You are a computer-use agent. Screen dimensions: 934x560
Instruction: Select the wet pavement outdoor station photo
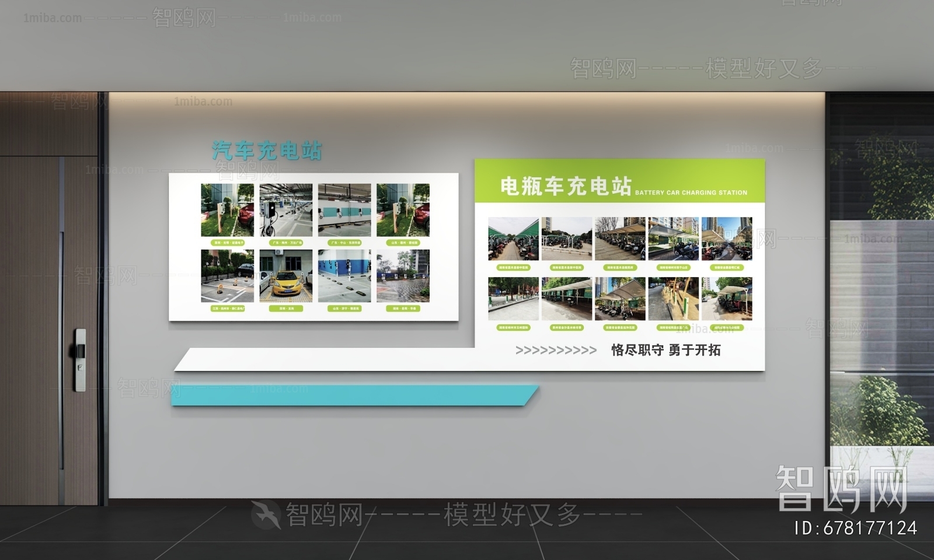(x=403, y=276)
